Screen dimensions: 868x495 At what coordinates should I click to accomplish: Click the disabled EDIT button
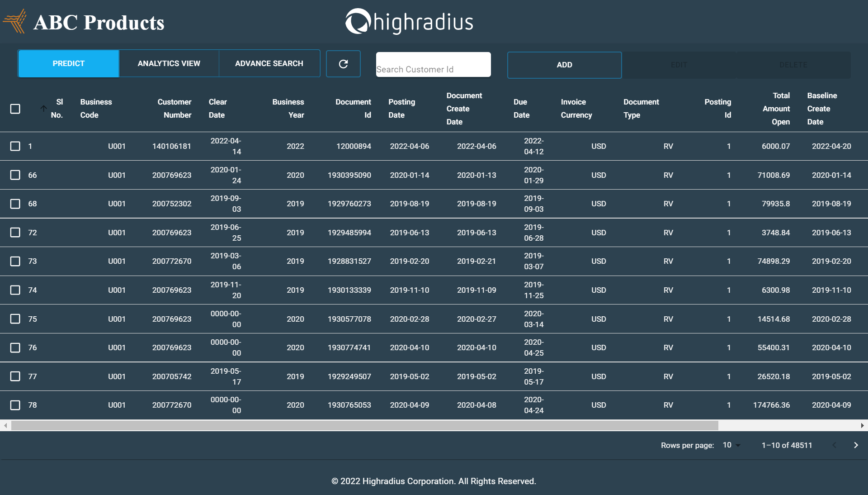point(679,65)
